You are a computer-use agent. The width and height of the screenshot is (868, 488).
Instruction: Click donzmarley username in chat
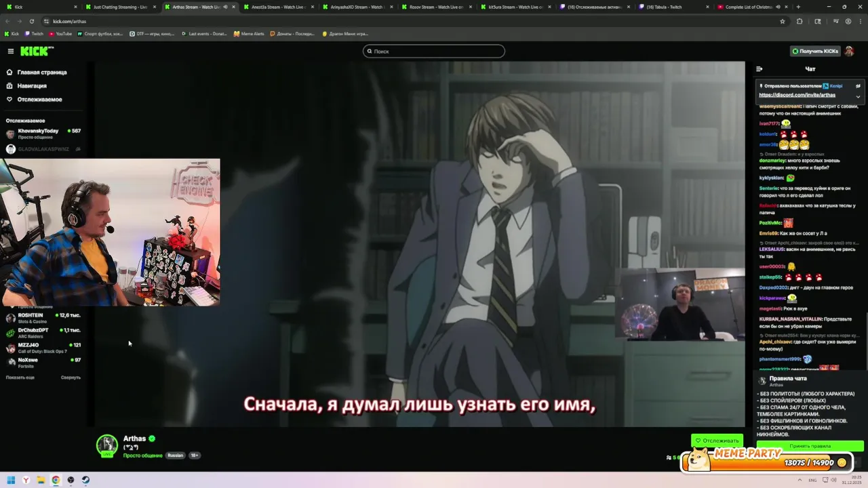[773, 161]
